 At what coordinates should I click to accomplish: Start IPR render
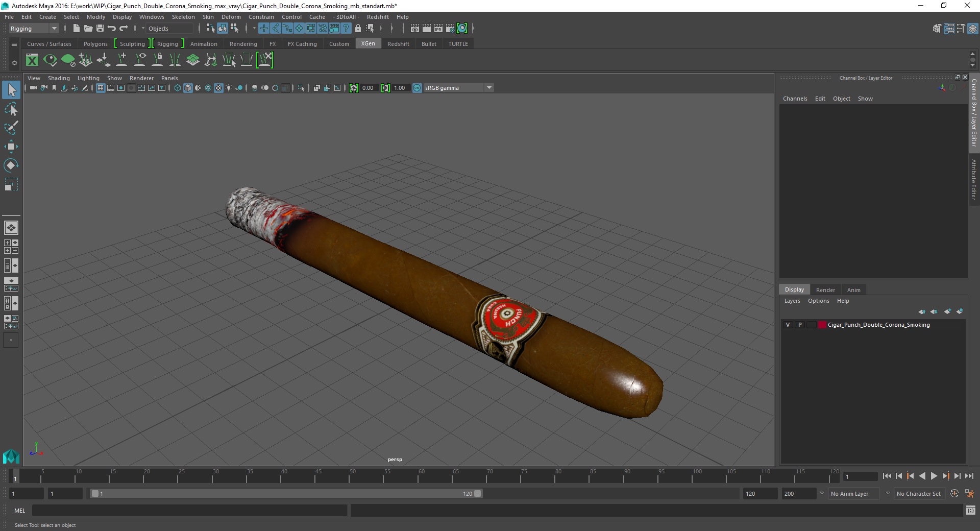coord(438,29)
